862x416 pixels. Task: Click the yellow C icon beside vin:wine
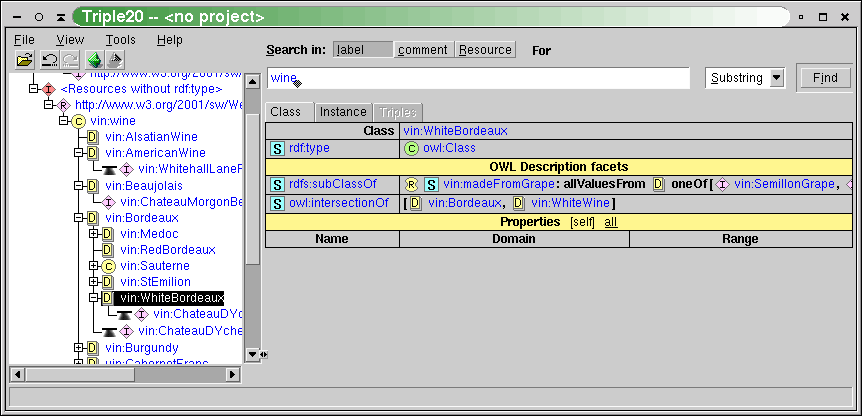79,121
